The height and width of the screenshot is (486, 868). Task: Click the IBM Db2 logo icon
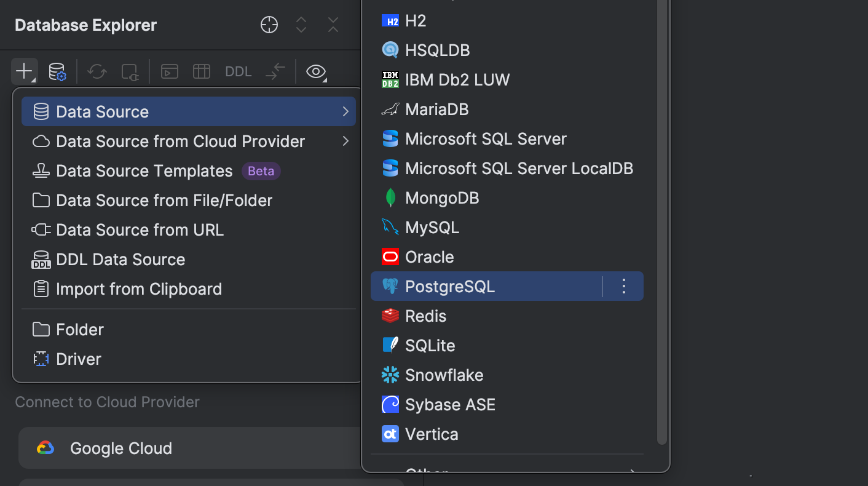tap(390, 79)
